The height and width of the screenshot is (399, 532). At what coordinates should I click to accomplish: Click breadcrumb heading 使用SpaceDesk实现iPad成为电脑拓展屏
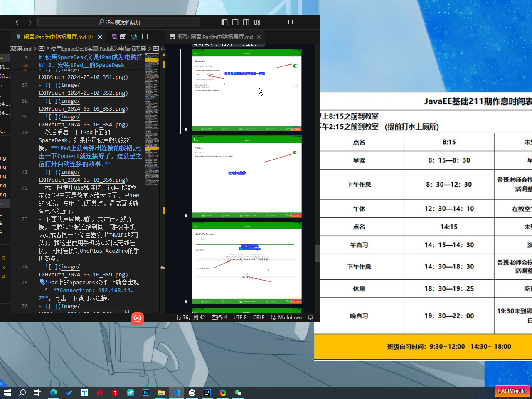coord(95,49)
